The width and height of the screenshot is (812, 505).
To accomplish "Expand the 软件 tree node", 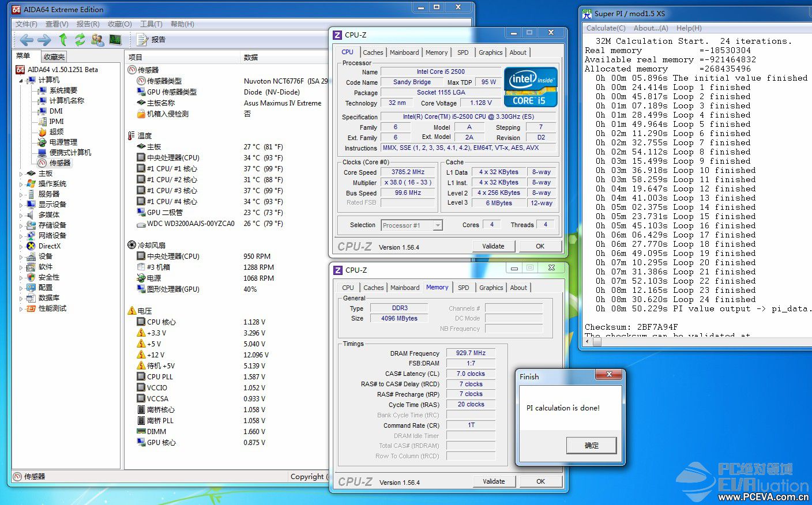I will [x=21, y=267].
